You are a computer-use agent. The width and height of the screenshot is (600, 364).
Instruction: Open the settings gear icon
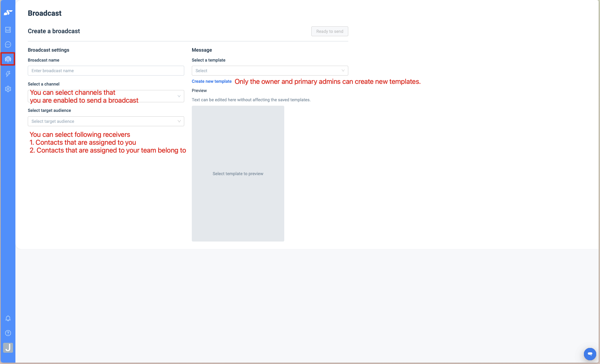click(8, 89)
